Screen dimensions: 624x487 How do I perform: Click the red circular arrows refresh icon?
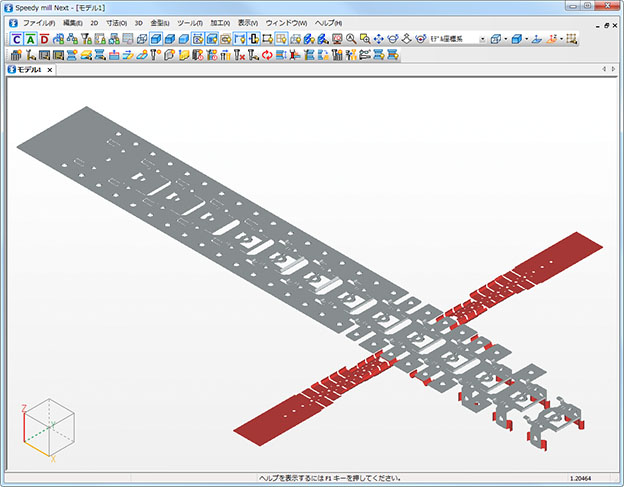[x=267, y=55]
